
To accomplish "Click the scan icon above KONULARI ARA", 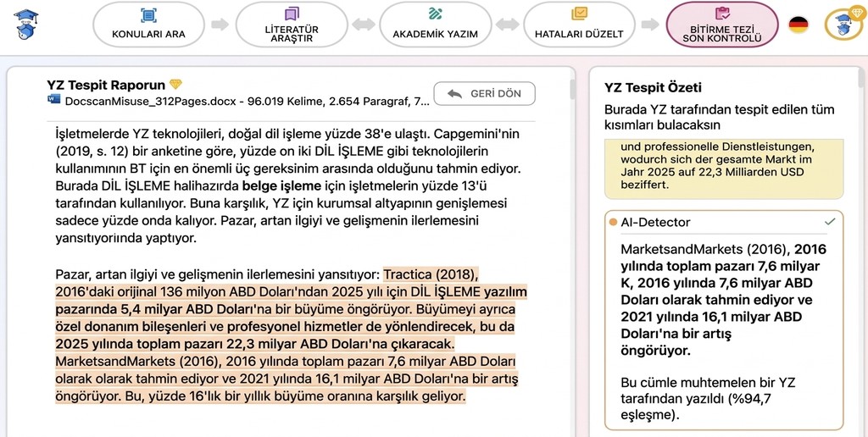I will [148, 15].
